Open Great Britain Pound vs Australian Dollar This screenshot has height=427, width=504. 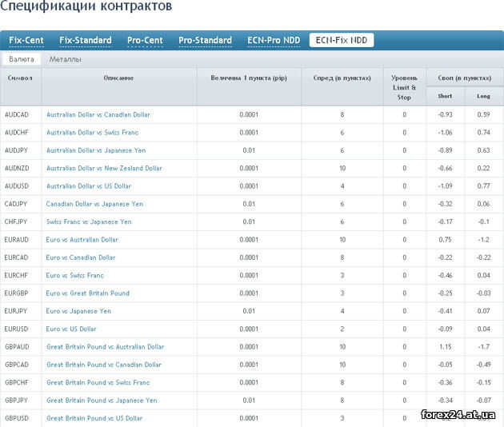(x=106, y=347)
